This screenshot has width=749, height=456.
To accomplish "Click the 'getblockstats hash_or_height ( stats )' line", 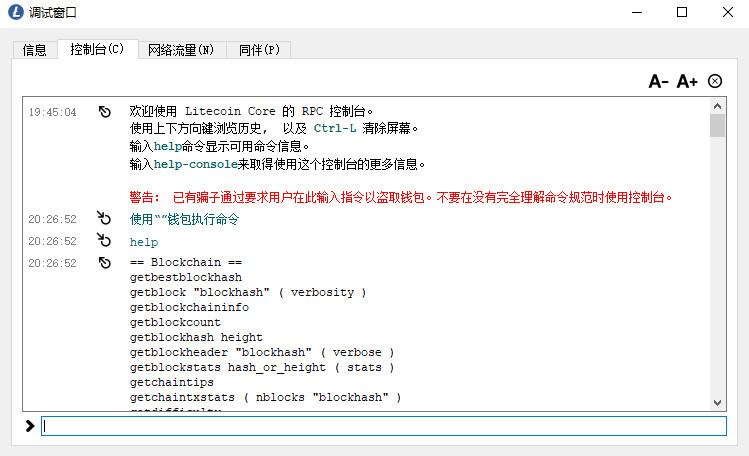I will tap(262, 367).
